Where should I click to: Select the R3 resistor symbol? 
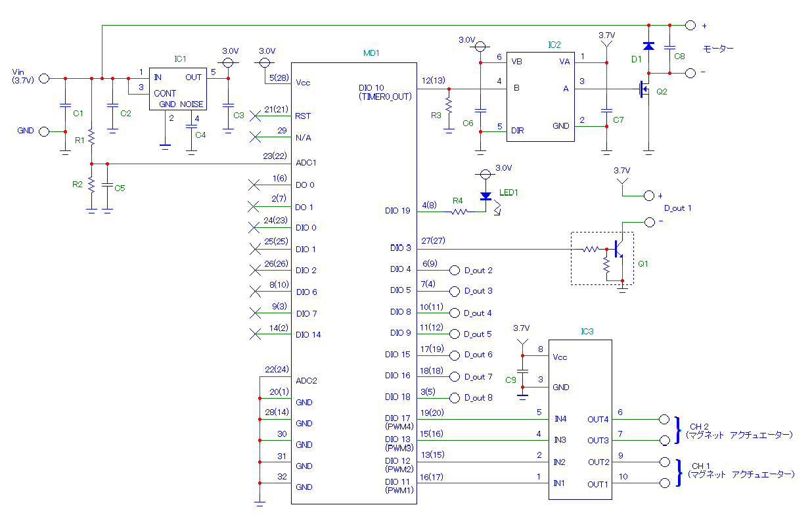click(x=449, y=105)
